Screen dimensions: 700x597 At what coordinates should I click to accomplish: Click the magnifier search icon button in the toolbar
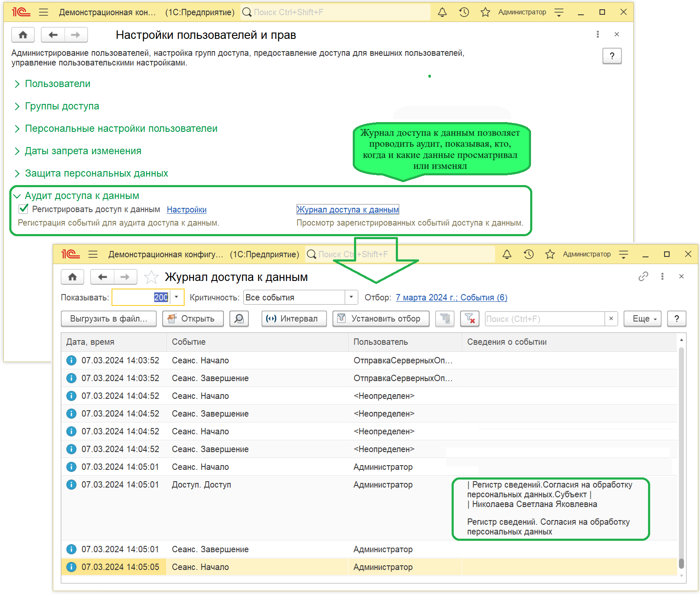(239, 319)
